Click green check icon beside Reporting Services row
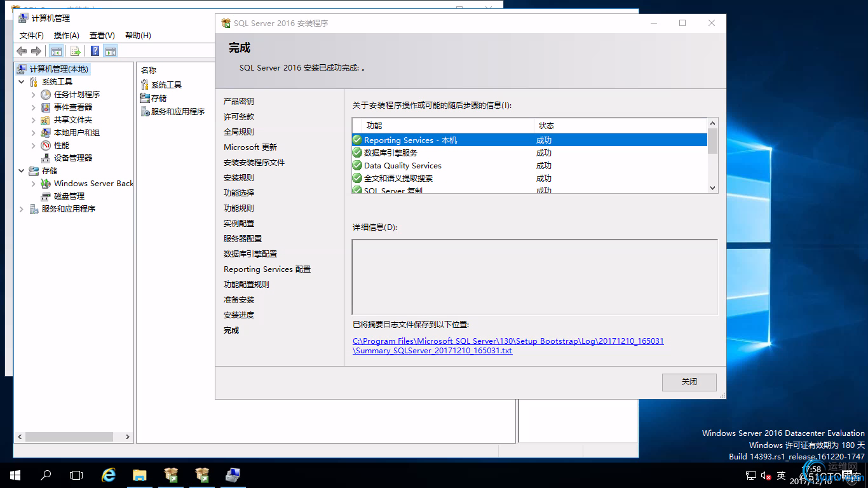 [357, 140]
